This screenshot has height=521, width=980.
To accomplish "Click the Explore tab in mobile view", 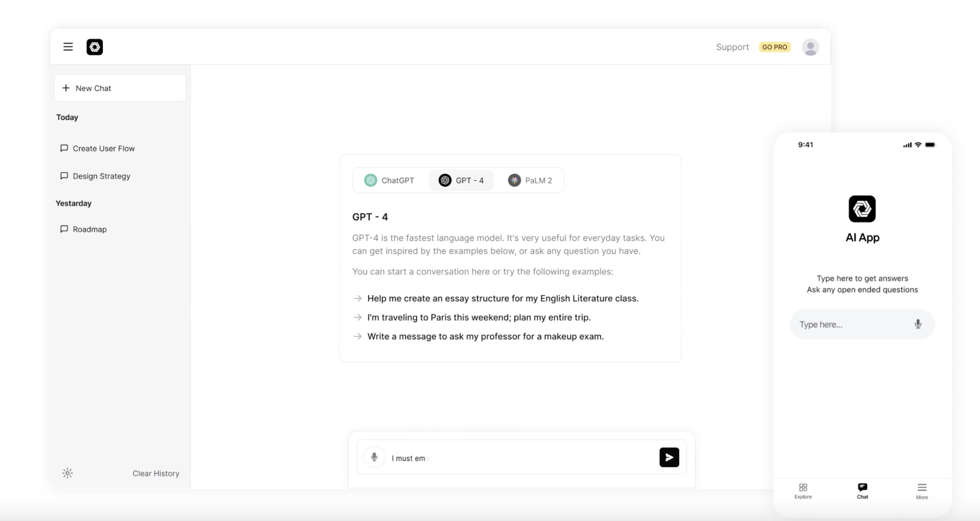I will tap(803, 491).
